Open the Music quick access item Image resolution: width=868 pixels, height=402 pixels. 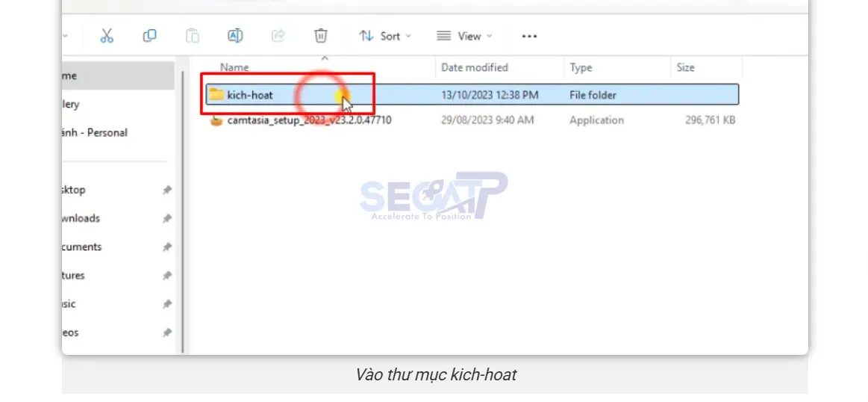click(69, 304)
